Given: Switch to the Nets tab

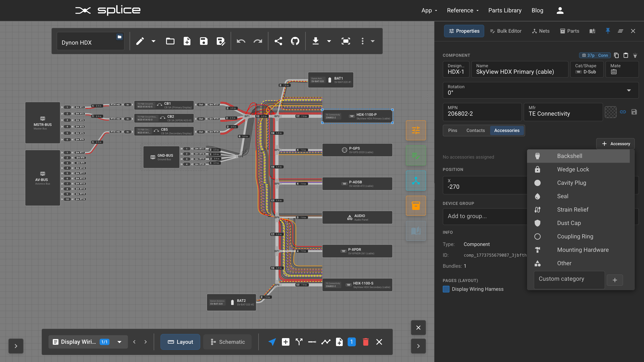Looking at the screenshot, I should 541,31.
